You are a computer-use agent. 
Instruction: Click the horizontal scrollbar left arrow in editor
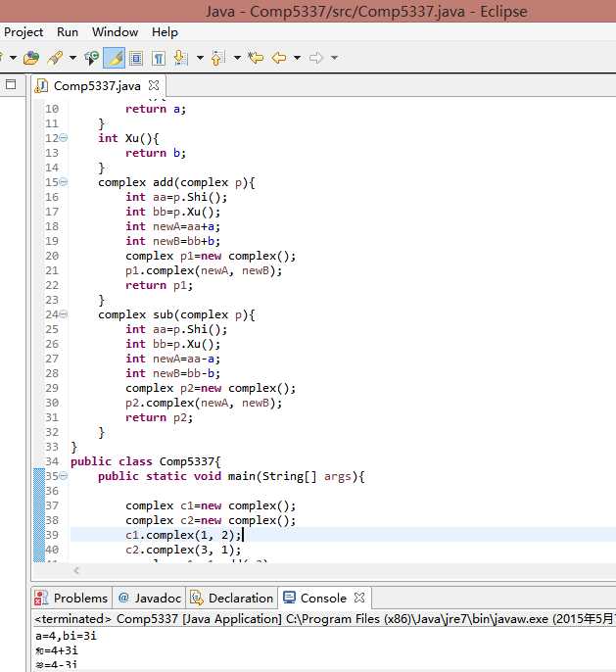76,570
